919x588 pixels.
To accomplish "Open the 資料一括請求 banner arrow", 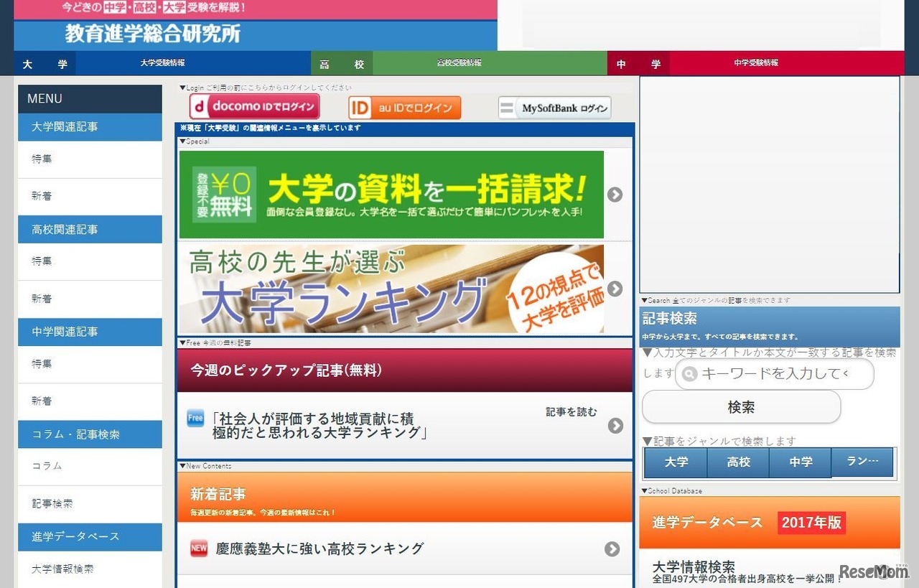I will 615,195.
